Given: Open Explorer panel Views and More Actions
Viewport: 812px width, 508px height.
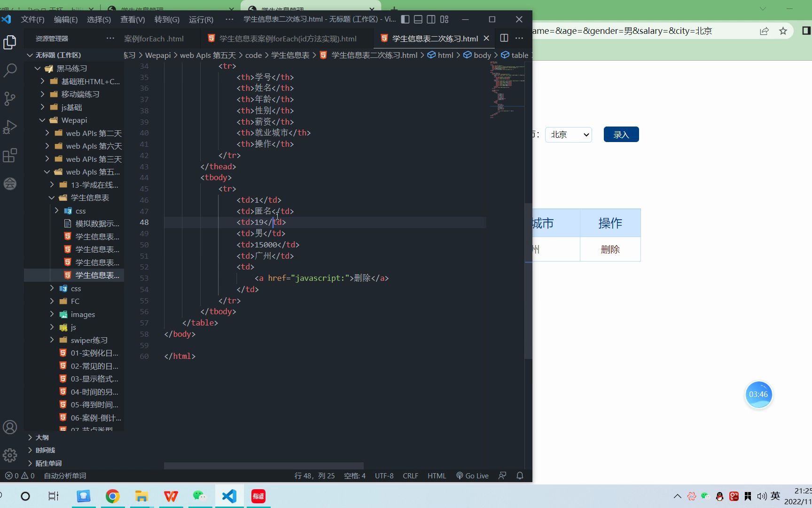Looking at the screenshot, I should pyautogui.click(x=110, y=38).
